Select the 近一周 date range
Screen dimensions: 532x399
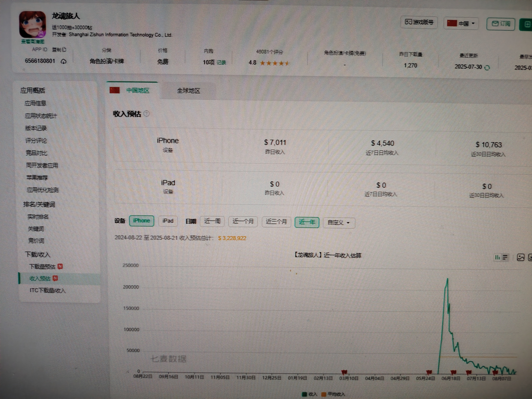pyautogui.click(x=212, y=221)
